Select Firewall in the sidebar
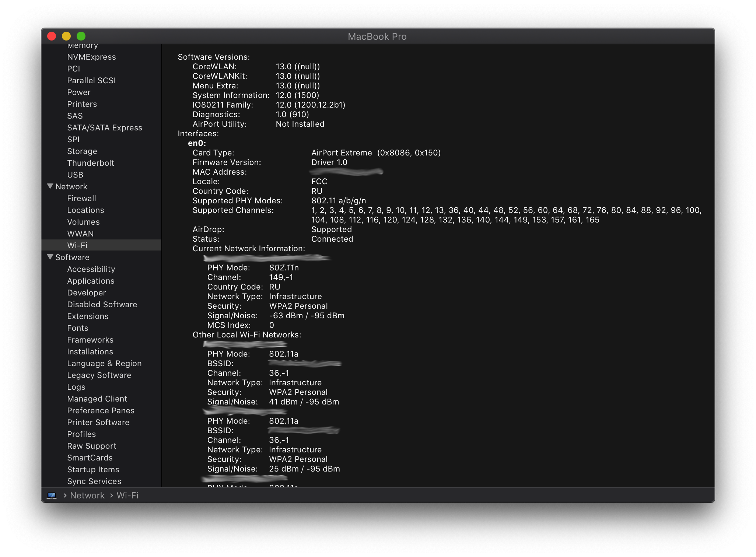Viewport: 756px width, 557px height. pyautogui.click(x=81, y=198)
